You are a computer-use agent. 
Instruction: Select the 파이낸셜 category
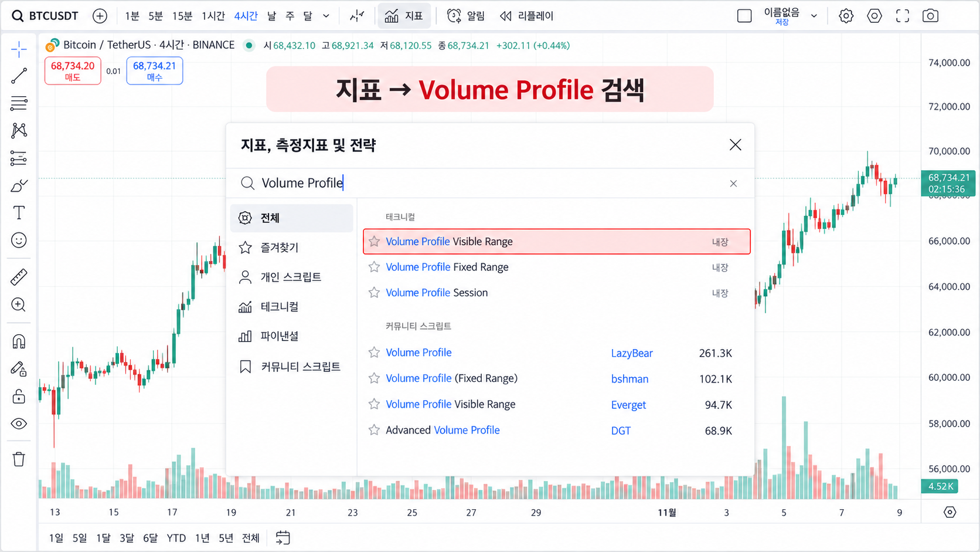pos(292,336)
